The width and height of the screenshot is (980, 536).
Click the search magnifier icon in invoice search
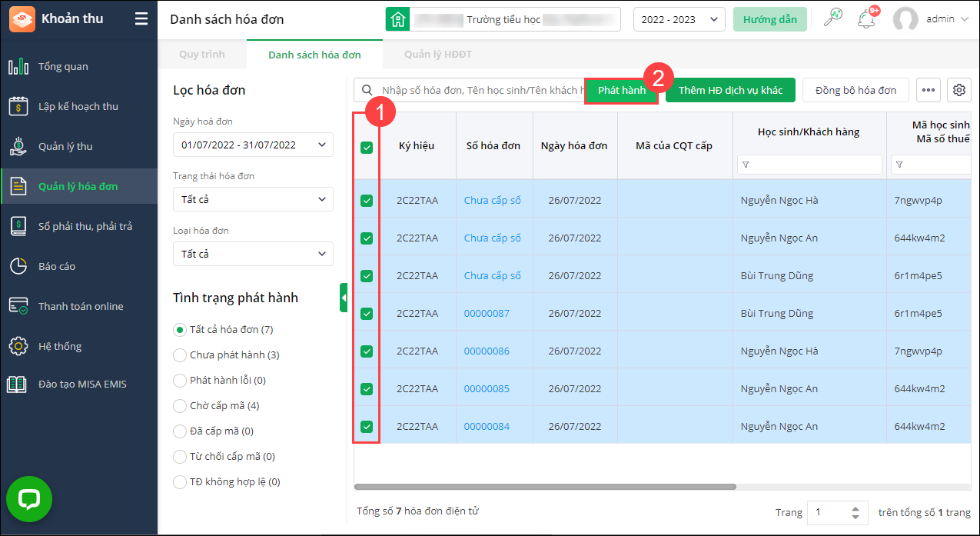coord(368,91)
